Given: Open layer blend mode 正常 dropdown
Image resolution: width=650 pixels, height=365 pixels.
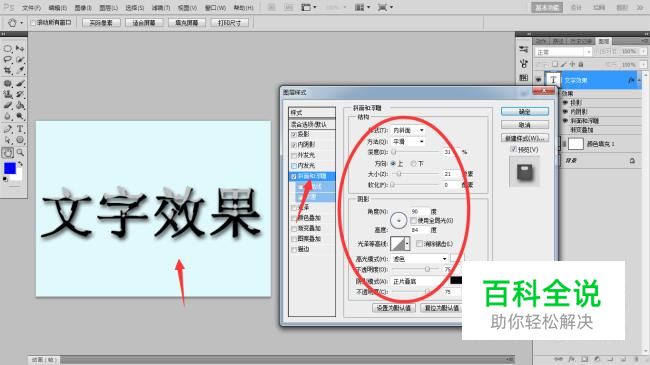Looking at the screenshot, I should pyautogui.click(x=563, y=52).
